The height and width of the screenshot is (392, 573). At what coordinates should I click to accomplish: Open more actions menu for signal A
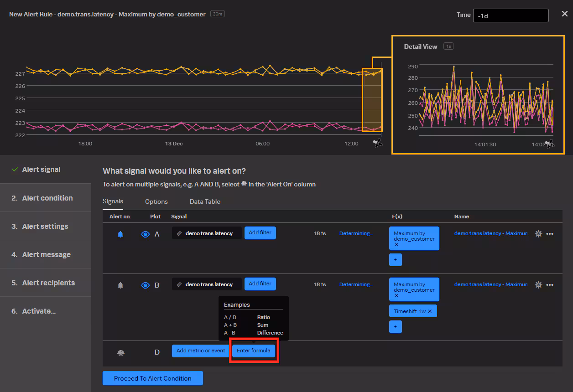(550, 234)
